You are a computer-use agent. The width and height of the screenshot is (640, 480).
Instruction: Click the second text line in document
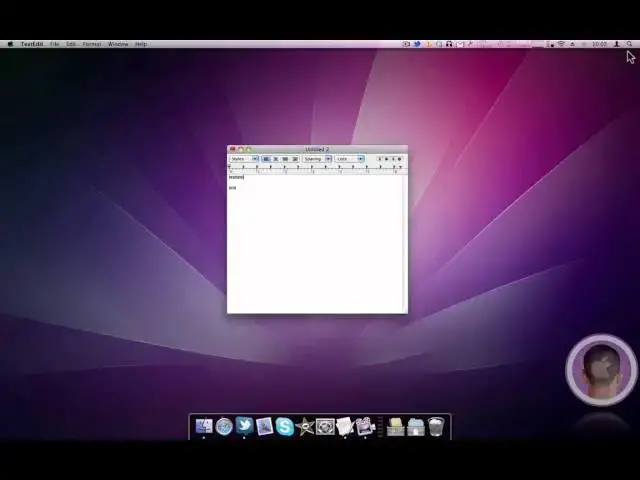(233, 188)
